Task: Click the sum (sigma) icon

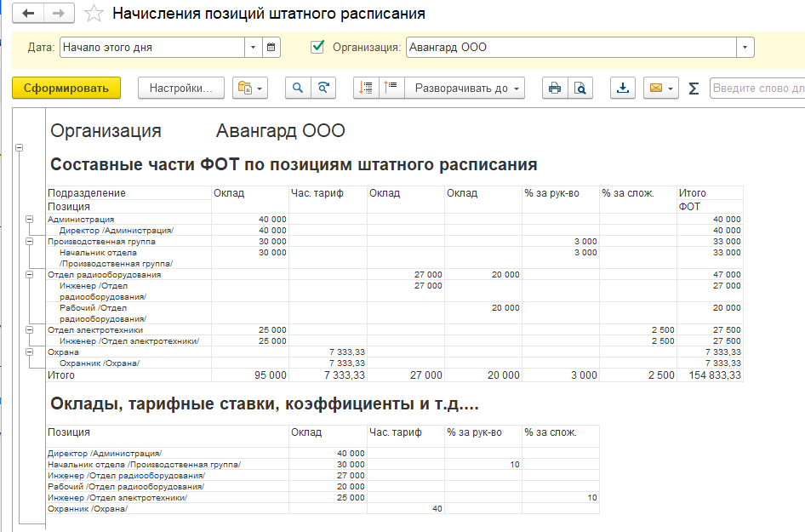Action: point(694,89)
